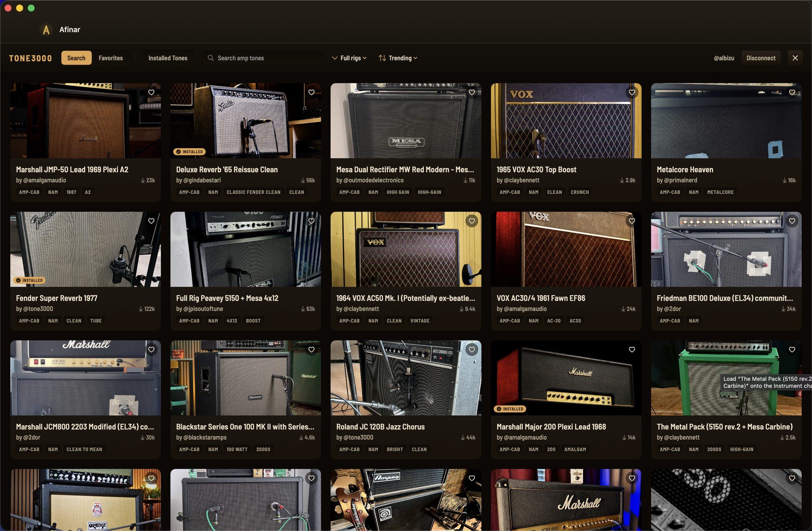The image size is (812, 531).
Task: Favorite the VOX AC30/4 1961 Fawn EF86 tone
Action: [x=632, y=221]
